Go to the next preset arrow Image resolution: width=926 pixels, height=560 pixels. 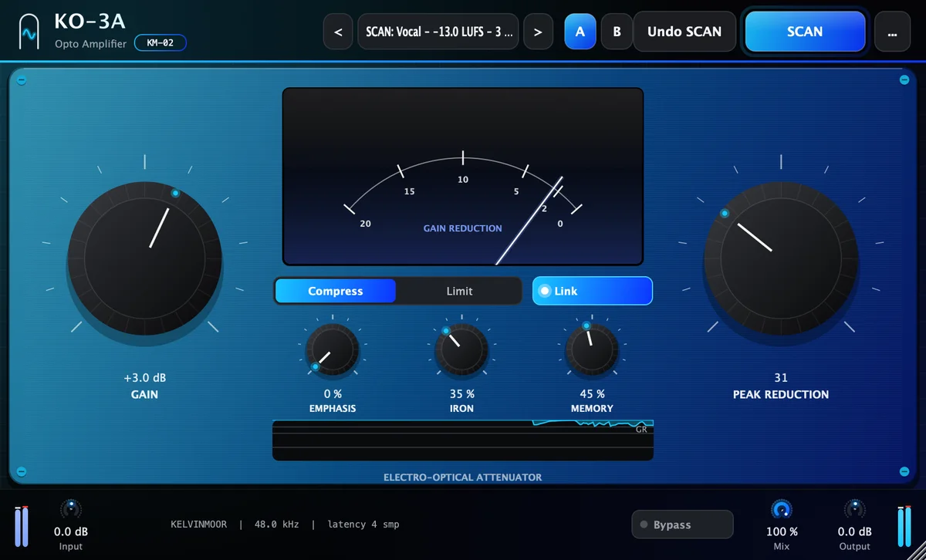[538, 32]
